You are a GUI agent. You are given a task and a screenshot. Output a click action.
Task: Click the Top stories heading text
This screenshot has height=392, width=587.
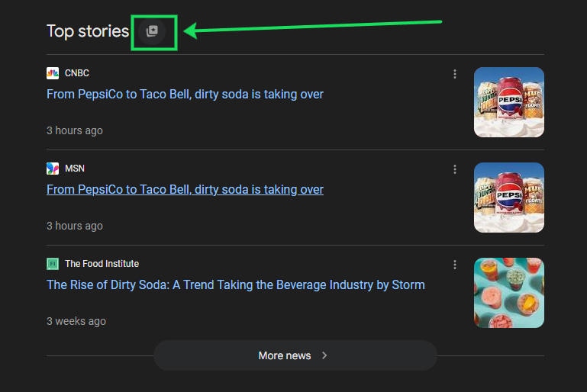(x=88, y=31)
